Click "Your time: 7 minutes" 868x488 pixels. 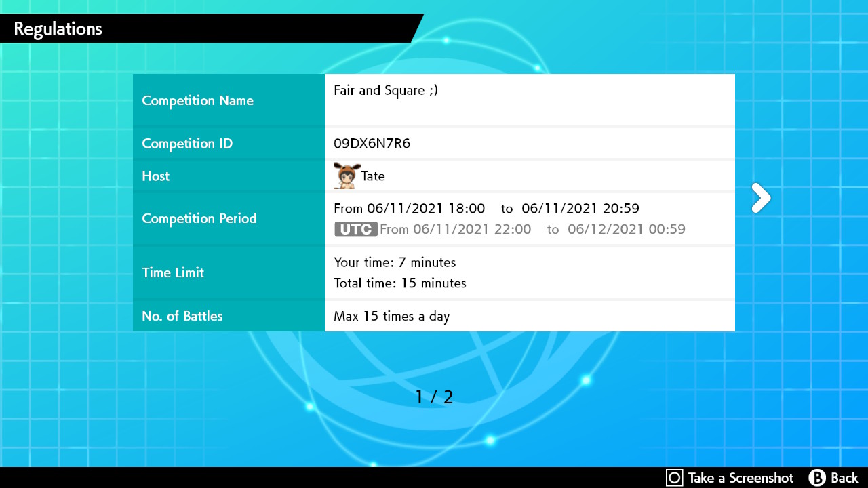click(395, 262)
